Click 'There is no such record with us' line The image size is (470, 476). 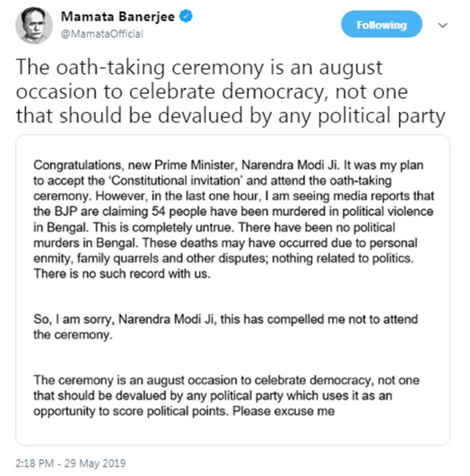(122, 275)
